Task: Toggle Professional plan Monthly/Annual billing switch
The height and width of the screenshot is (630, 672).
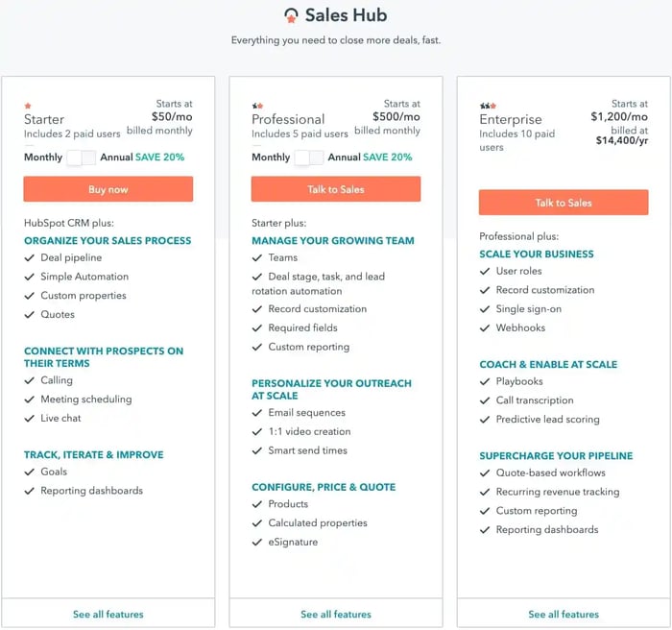Action: [x=309, y=157]
